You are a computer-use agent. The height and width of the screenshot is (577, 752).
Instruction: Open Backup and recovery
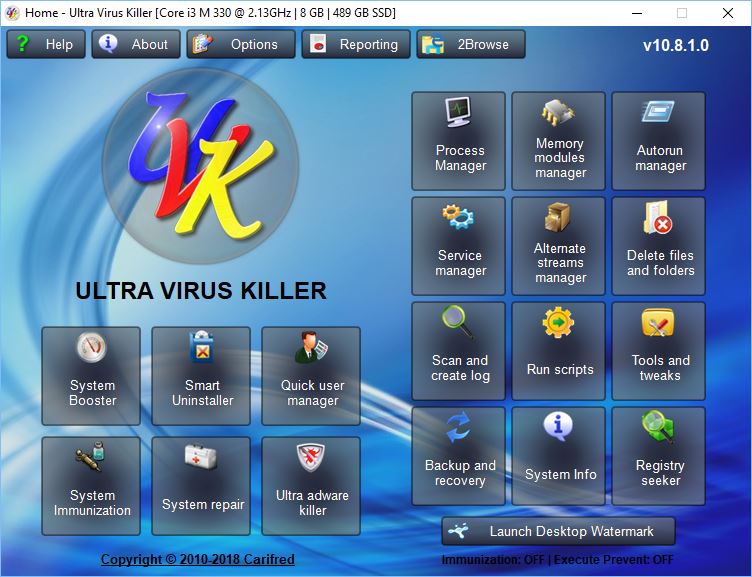[458, 456]
